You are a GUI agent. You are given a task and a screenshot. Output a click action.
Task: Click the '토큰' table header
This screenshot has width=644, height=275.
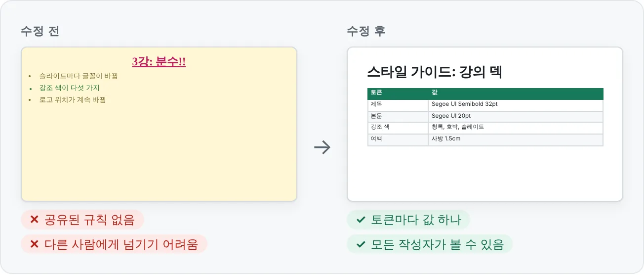[398, 93]
